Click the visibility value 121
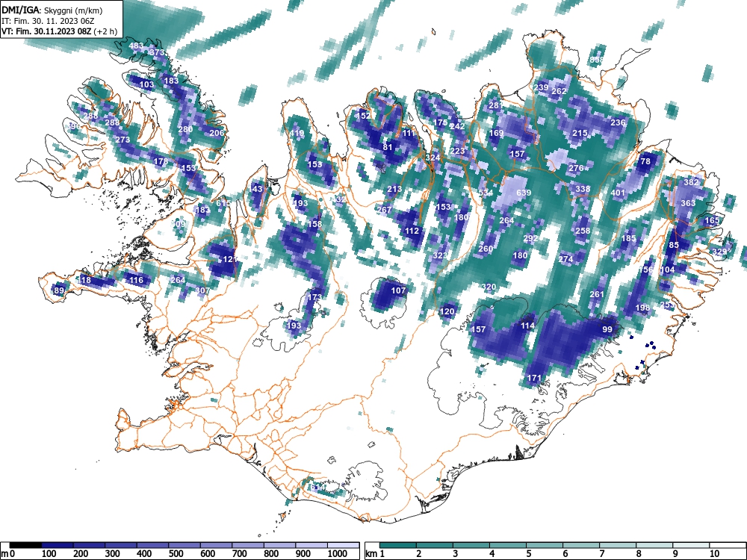The height and width of the screenshot is (560, 747). coord(230,259)
